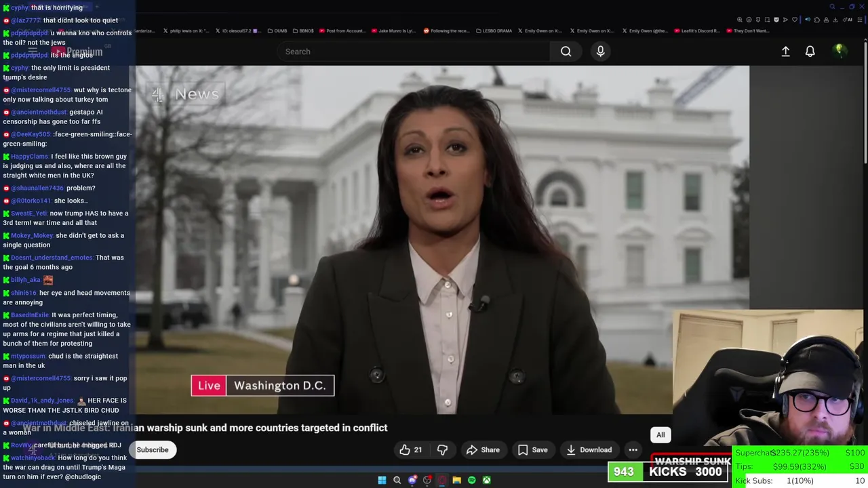Click chat username BasedInExile

click(x=30, y=315)
